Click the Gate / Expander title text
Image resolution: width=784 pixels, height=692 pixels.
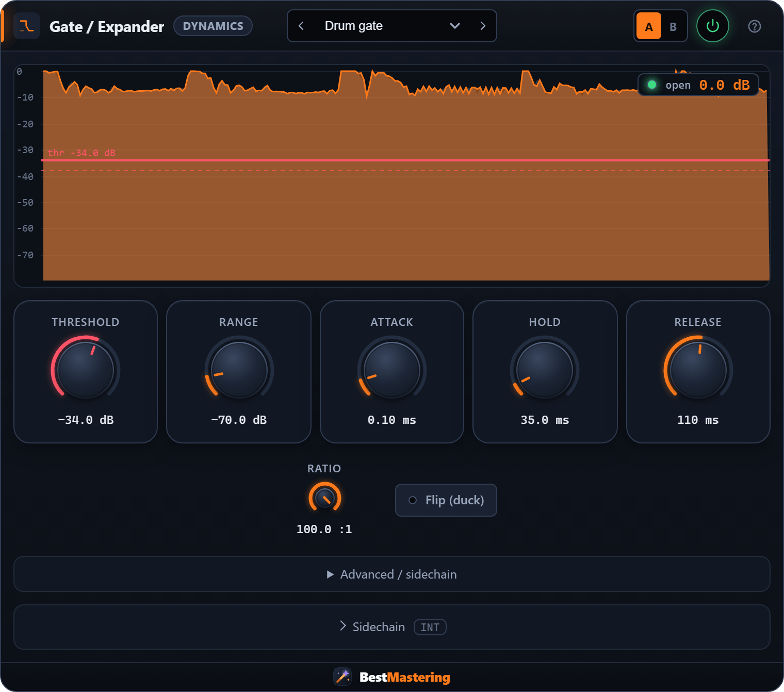click(107, 26)
